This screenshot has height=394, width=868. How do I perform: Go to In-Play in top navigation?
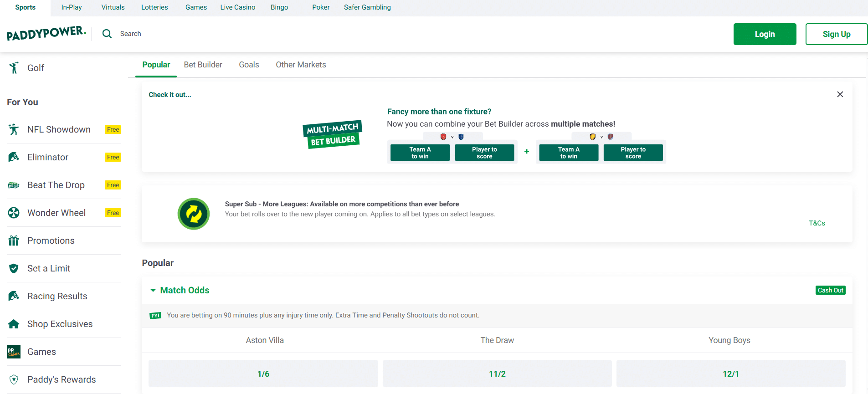pyautogui.click(x=72, y=7)
